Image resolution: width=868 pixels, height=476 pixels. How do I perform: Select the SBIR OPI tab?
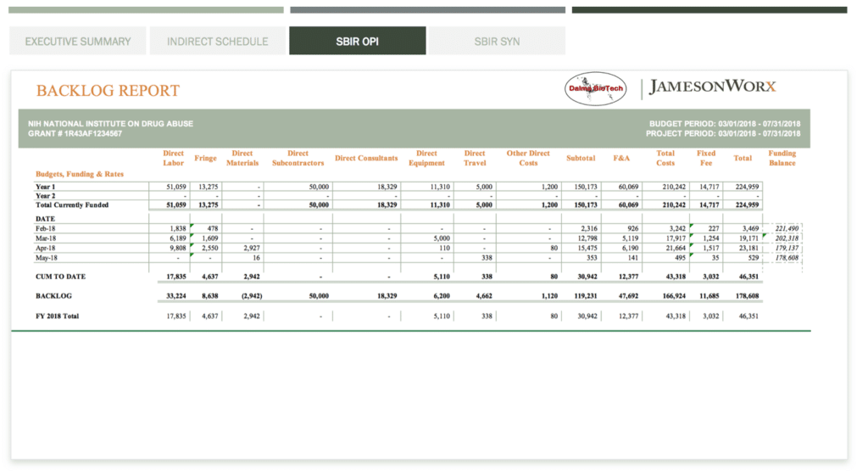point(358,41)
